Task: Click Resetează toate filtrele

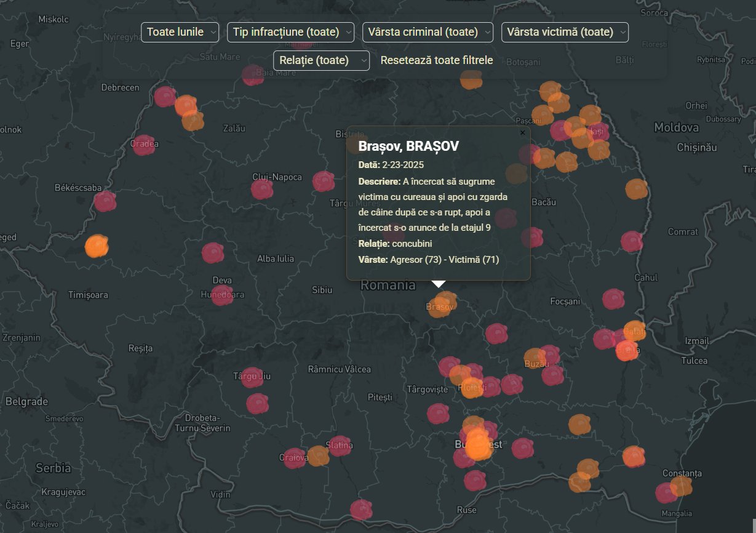Action: tap(437, 60)
